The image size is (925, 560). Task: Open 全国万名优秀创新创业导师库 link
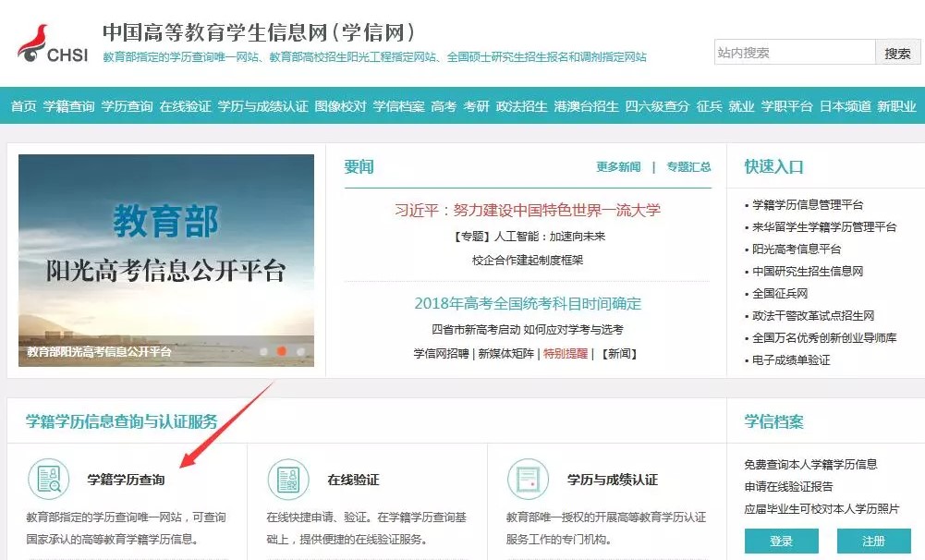pos(824,338)
